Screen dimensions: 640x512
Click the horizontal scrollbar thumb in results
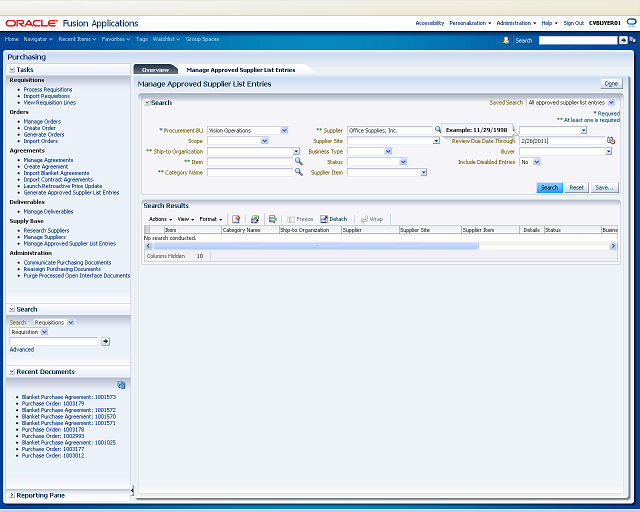tap(316, 246)
